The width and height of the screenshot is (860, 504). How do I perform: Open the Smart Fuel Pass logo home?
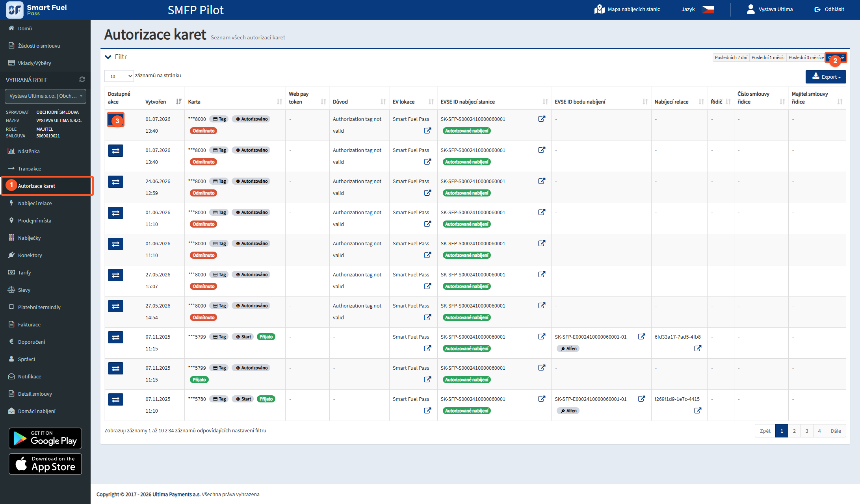pos(36,10)
